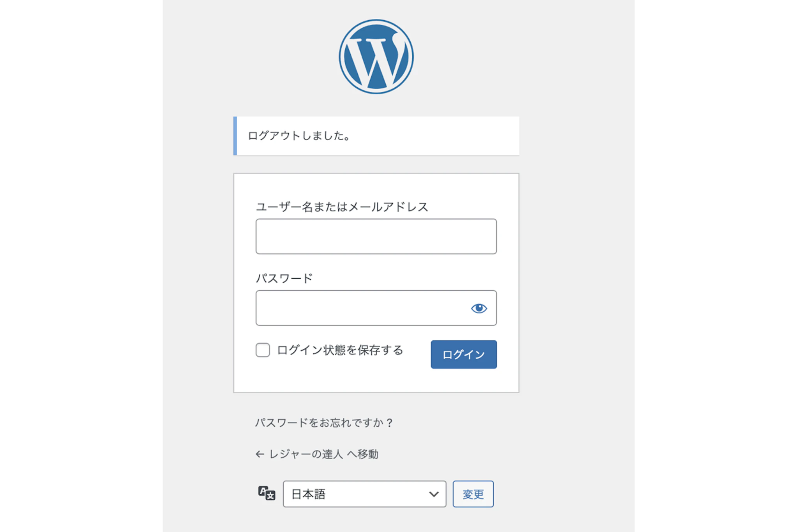This screenshot has width=798, height=532.
Task: Click the language translation icon
Action: [x=267, y=493]
